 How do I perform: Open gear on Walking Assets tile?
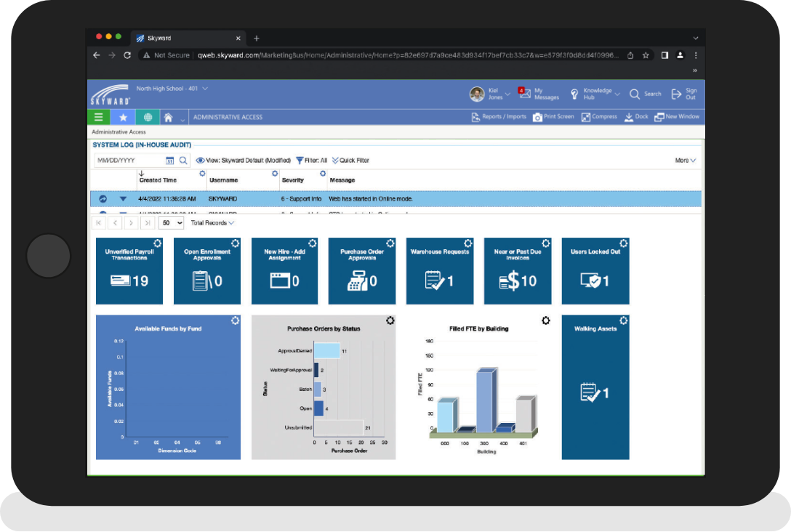click(624, 321)
